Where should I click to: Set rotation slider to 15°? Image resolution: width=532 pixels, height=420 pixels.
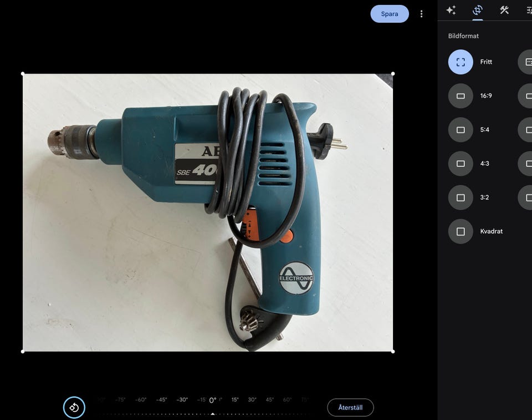(235, 399)
